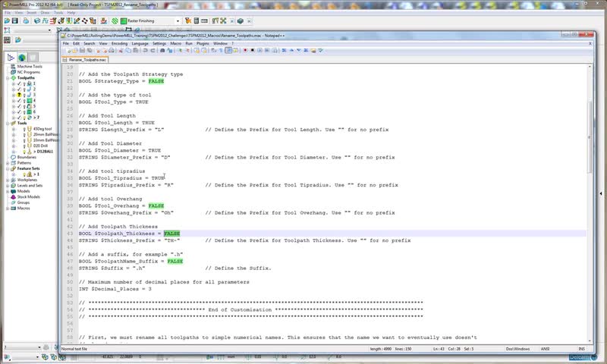Open Notepad++ Macro menu
This screenshot has height=364, width=607.
pos(175,43)
